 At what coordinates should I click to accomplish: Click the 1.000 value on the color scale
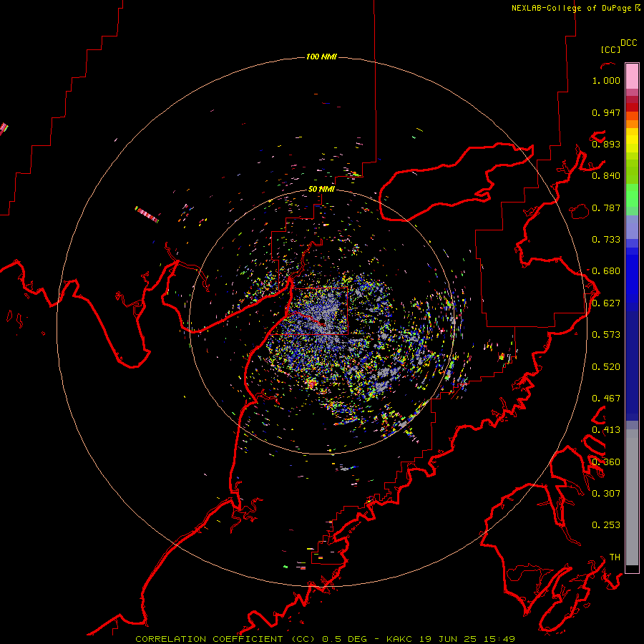(x=606, y=80)
